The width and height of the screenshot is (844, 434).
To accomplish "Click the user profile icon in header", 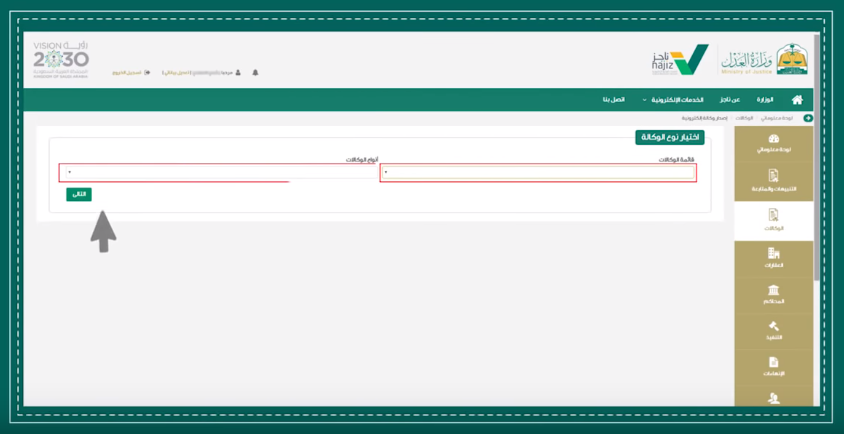I will coord(238,73).
